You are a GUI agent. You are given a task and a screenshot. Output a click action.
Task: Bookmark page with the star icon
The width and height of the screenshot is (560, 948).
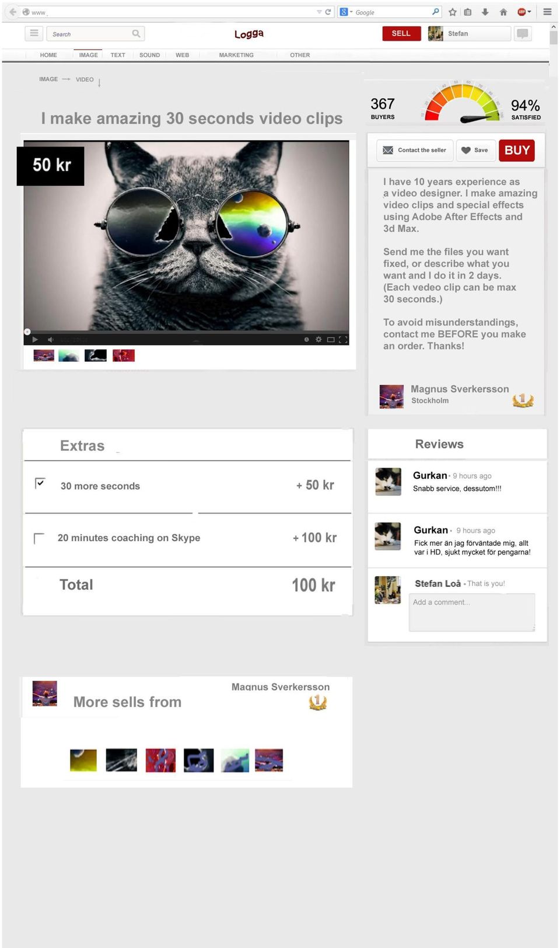(x=453, y=12)
